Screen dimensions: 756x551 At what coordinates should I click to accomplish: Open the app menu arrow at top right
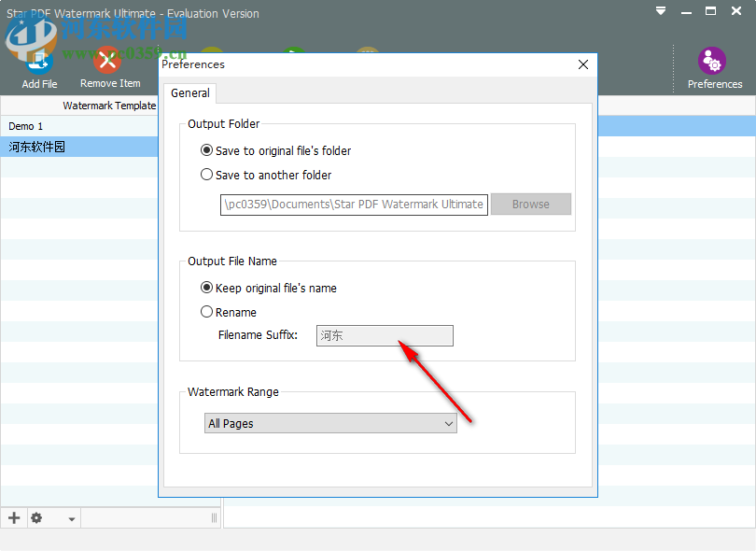coord(660,10)
